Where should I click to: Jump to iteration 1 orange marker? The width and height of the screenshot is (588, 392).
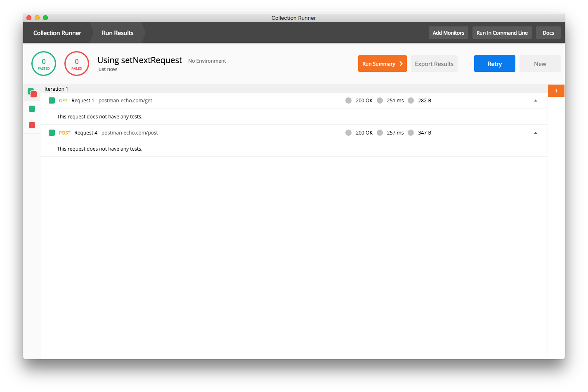(x=556, y=91)
